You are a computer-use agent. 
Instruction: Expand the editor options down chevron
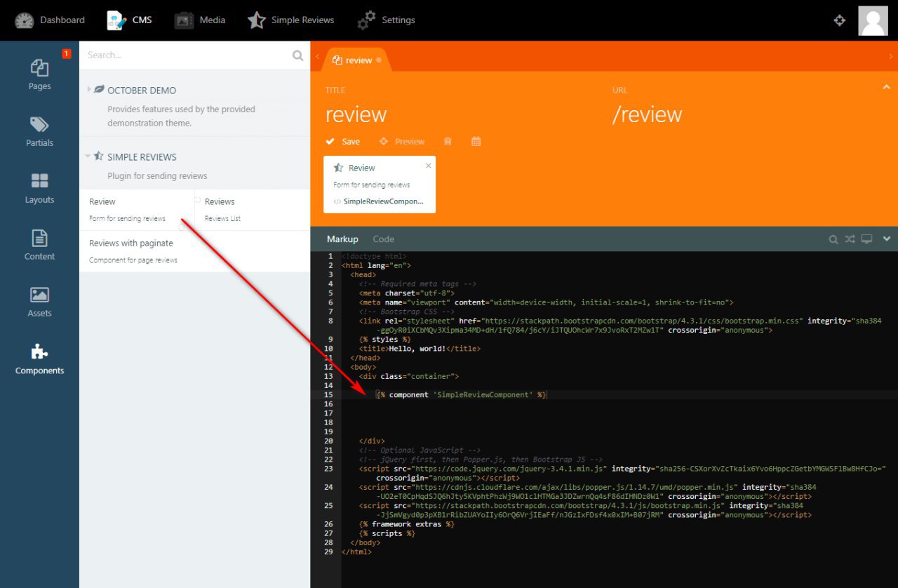[x=887, y=239]
